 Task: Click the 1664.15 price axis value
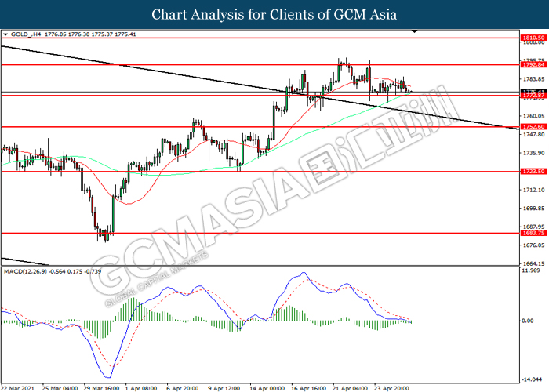coord(533,263)
